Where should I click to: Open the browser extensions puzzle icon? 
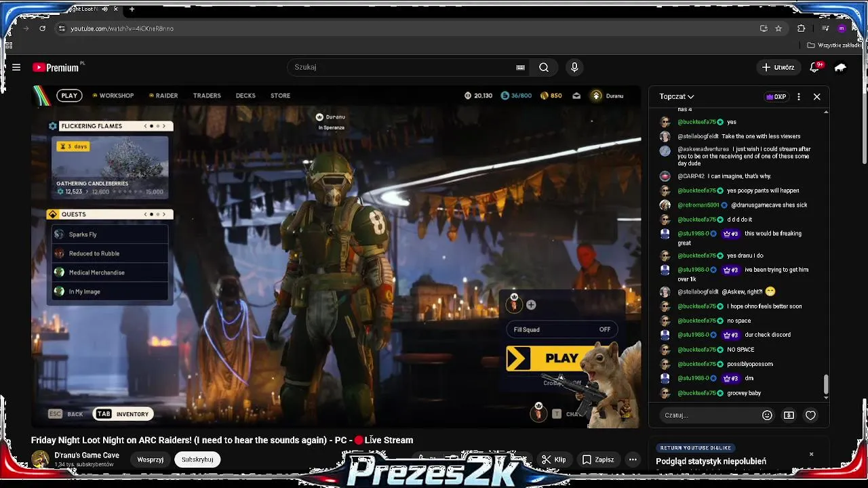click(x=801, y=28)
